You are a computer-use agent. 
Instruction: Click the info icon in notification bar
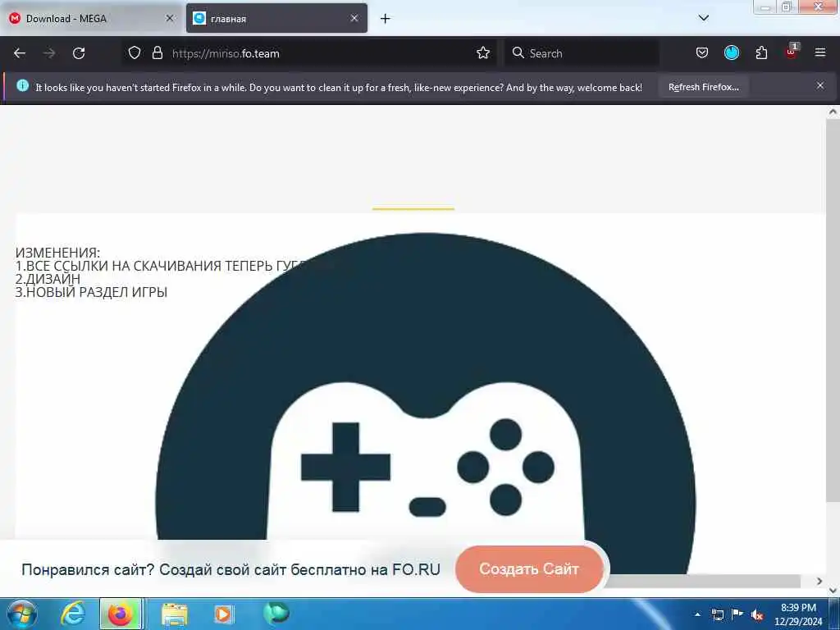[x=22, y=85]
